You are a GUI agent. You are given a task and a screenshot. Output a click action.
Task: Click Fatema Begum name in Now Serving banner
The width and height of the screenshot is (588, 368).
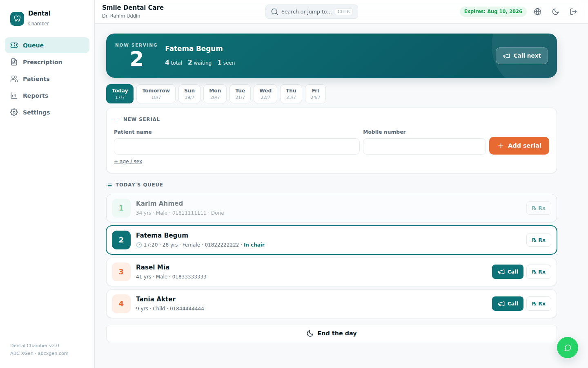(x=194, y=49)
